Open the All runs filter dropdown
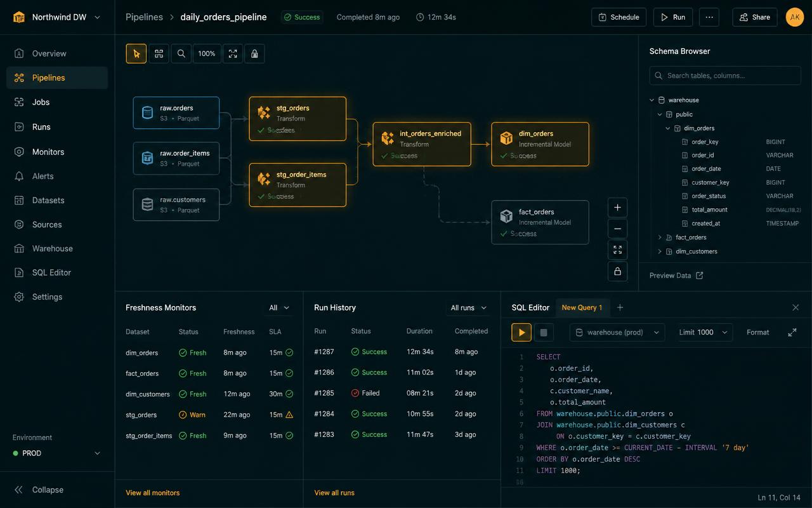 coord(468,308)
